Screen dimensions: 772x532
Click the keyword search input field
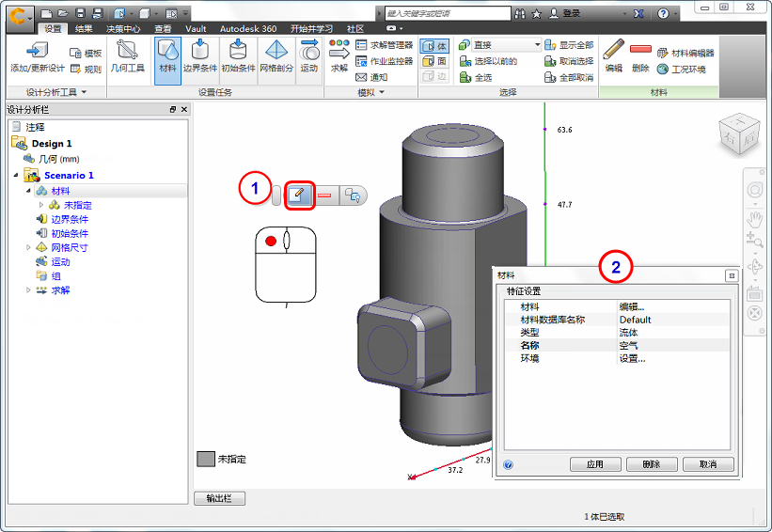click(x=448, y=13)
